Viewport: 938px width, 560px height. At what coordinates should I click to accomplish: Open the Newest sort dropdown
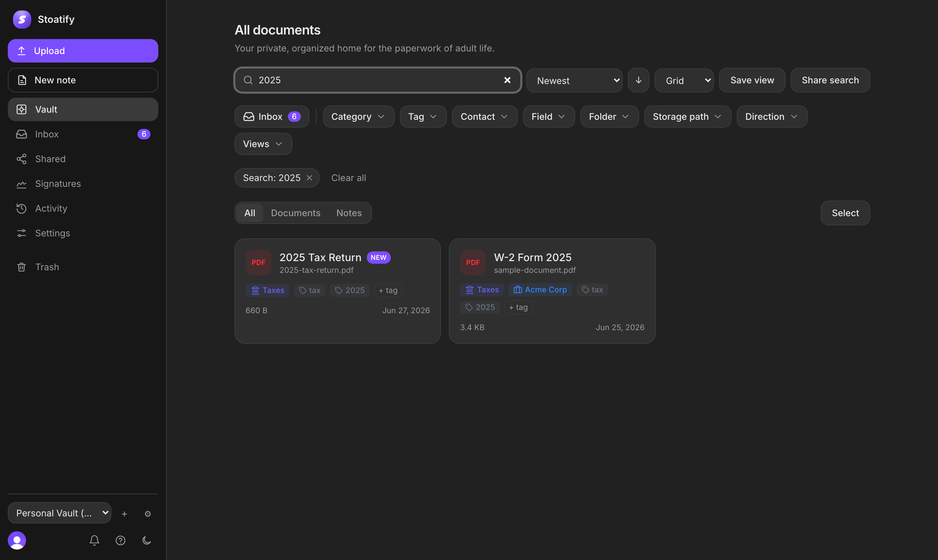(x=574, y=80)
